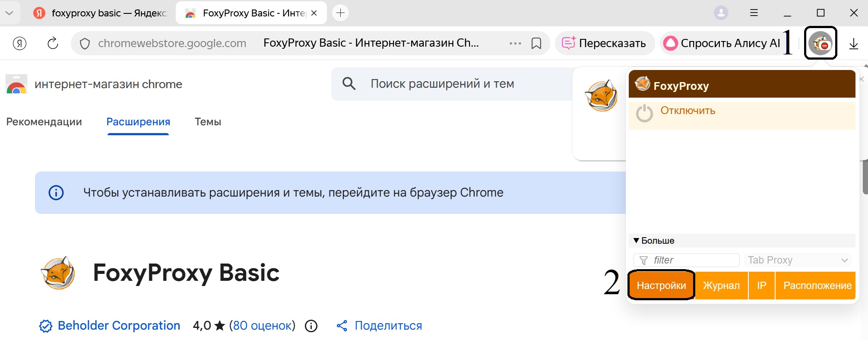Open the browser hamburger menu
The height and width of the screenshot is (340, 868).
(x=754, y=13)
